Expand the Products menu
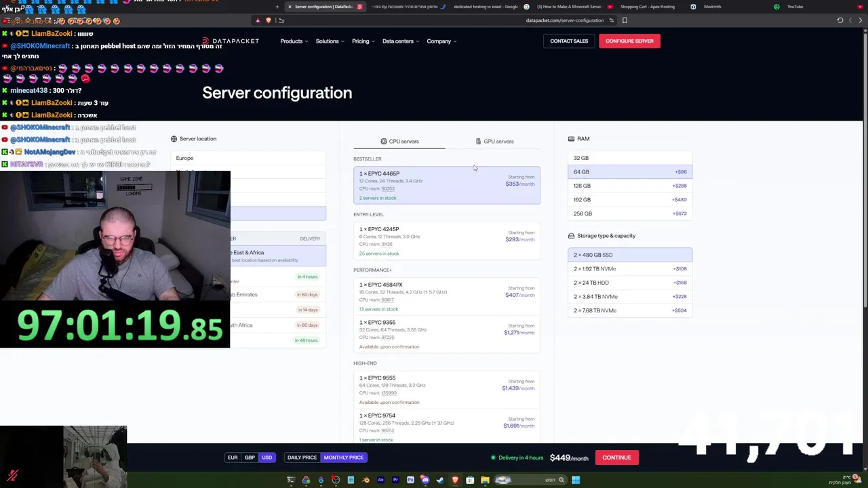868x488 pixels. [x=294, y=41]
